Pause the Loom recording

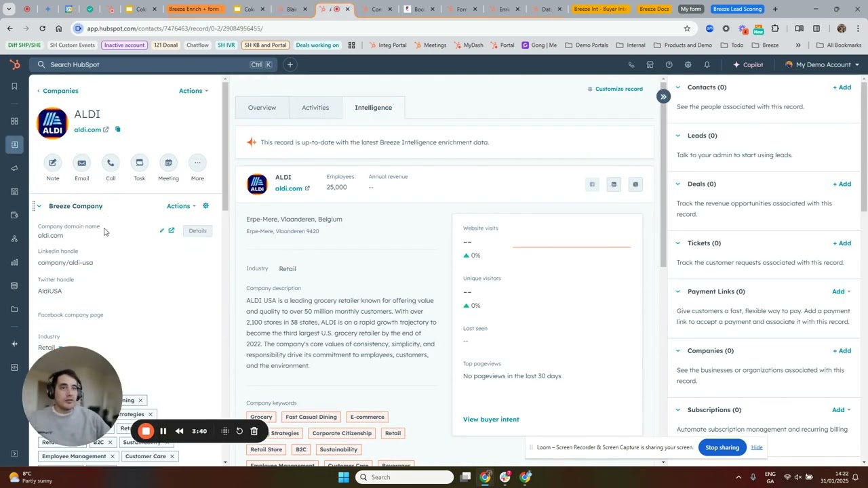(163, 431)
